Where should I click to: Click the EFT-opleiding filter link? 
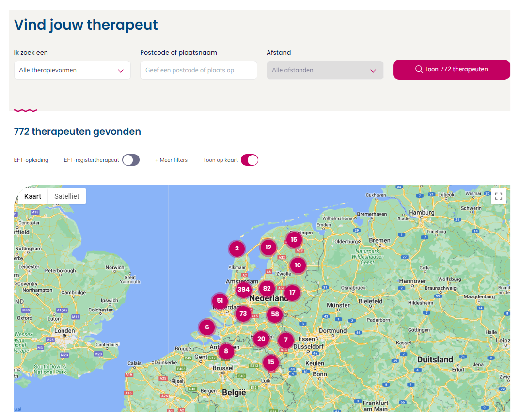[31, 160]
